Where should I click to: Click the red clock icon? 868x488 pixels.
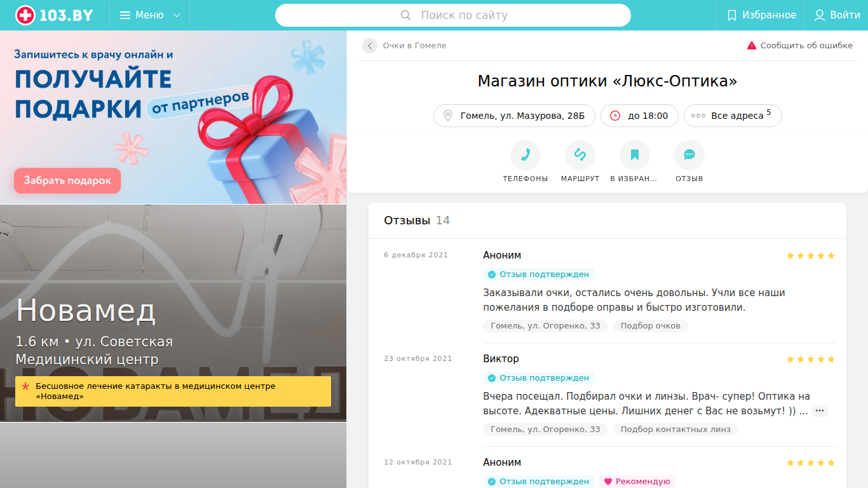[615, 116]
